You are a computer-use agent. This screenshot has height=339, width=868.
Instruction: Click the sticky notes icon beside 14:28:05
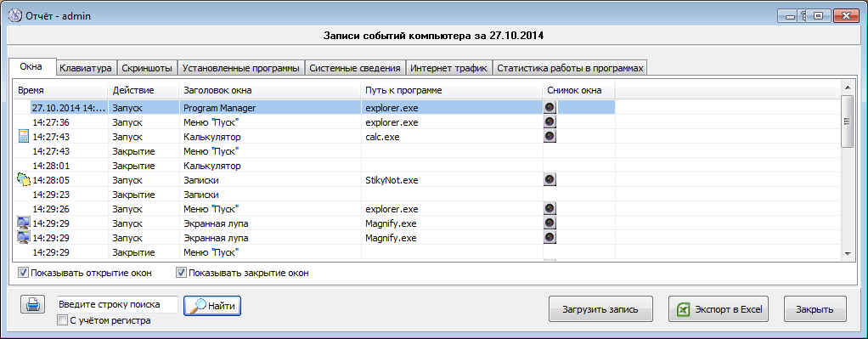[23, 179]
